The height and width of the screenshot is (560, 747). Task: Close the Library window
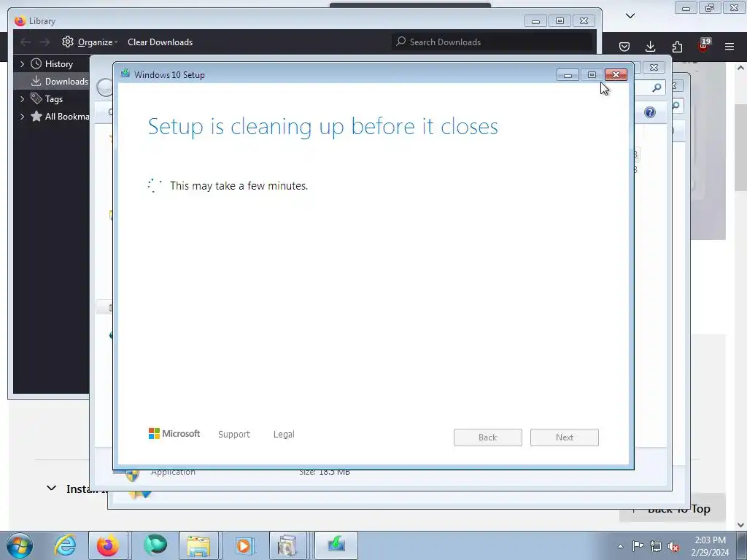tap(584, 21)
